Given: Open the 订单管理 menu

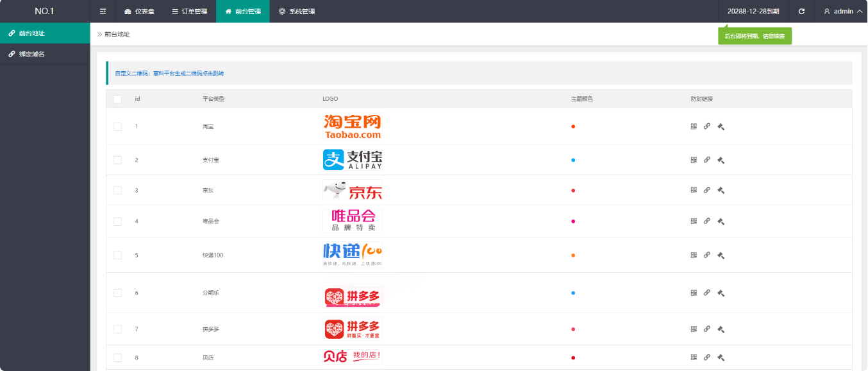Looking at the screenshot, I should (189, 12).
